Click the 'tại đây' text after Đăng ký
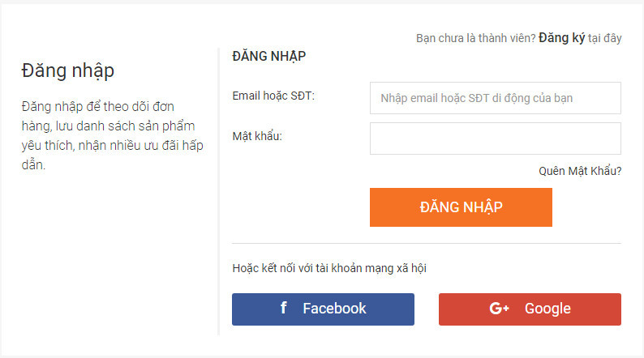Image resolution: width=644 pixels, height=358 pixels. [x=604, y=38]
